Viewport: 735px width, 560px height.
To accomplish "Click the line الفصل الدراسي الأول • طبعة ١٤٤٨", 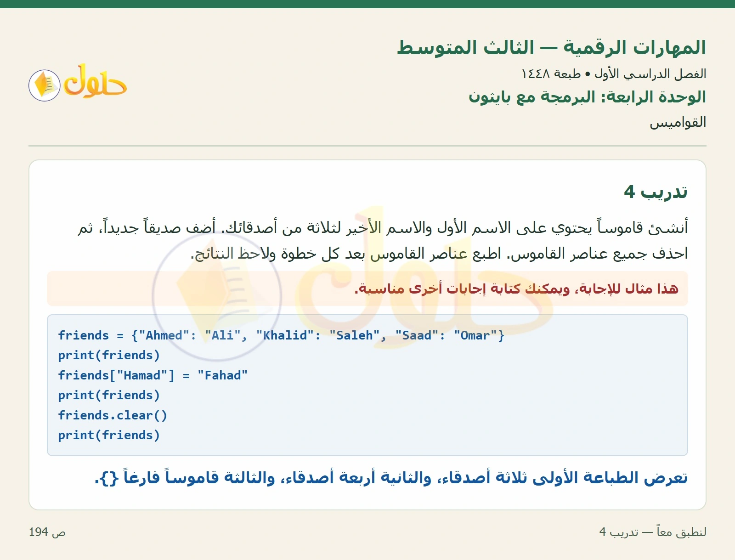I will (x=614, y=74).
